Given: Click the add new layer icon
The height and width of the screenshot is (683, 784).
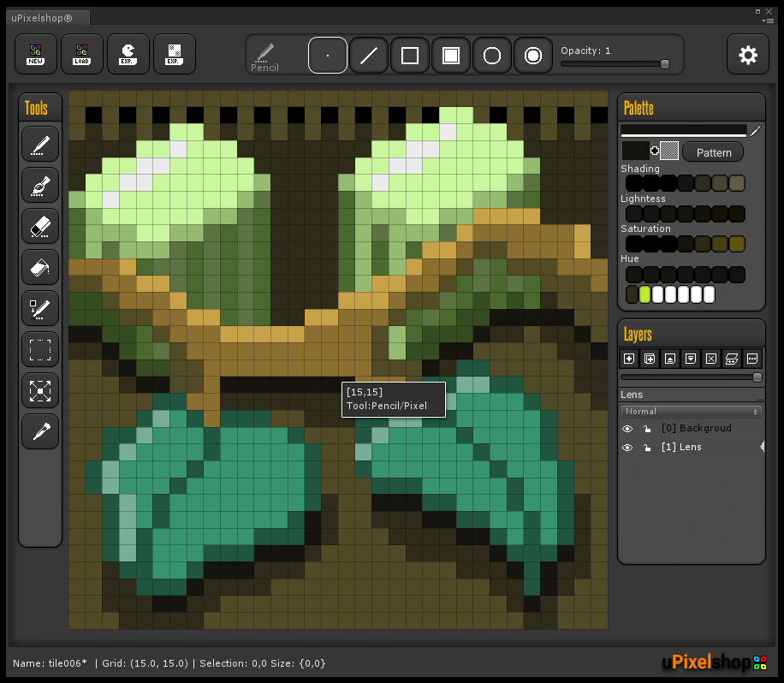Looking at the screenshot, I should 628,359.
